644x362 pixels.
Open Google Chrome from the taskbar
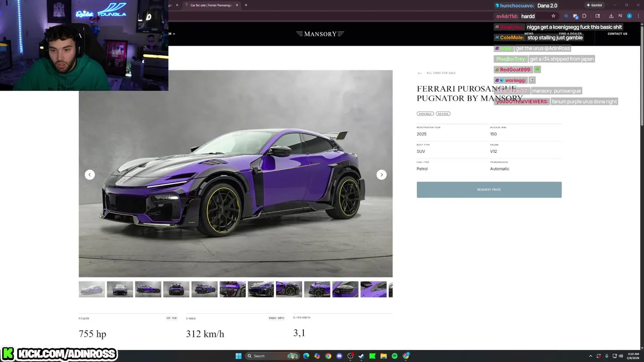pyautogui.click(x=328, y=356)
